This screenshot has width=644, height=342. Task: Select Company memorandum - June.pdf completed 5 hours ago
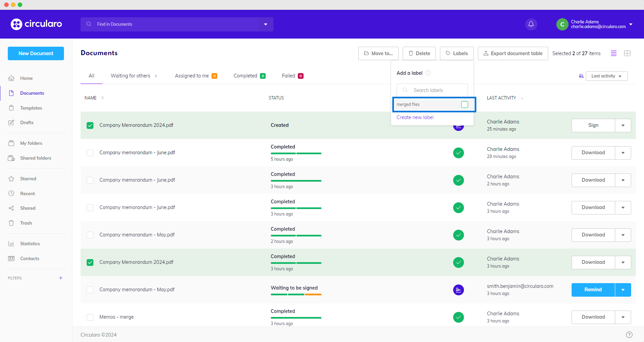90,153
